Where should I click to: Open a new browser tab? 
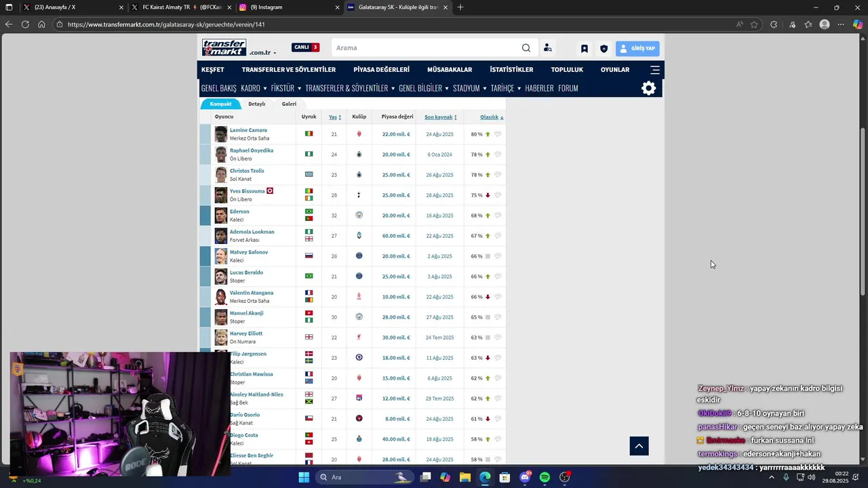[x=460, y=7]
